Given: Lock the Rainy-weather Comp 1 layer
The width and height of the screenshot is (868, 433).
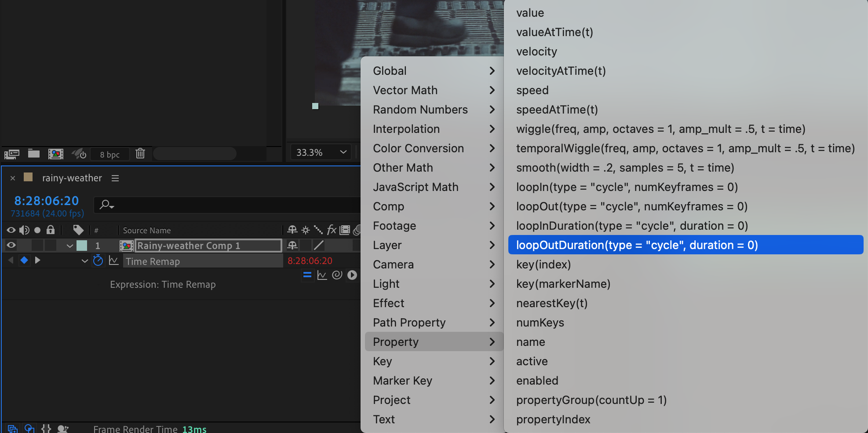Looking at the screenshot, I should click(51, 245).
